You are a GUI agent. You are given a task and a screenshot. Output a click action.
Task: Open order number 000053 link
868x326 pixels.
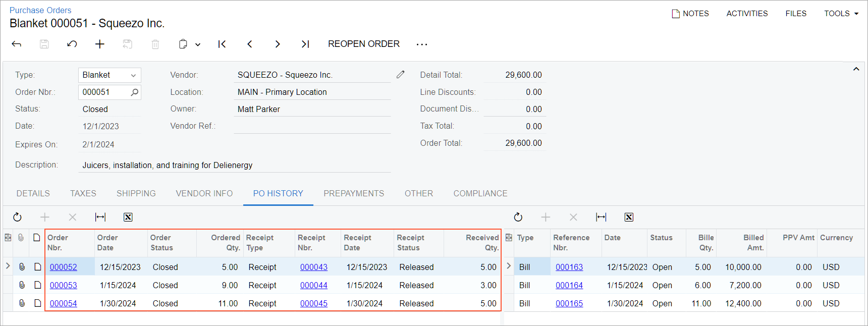(x=64, y=285)
